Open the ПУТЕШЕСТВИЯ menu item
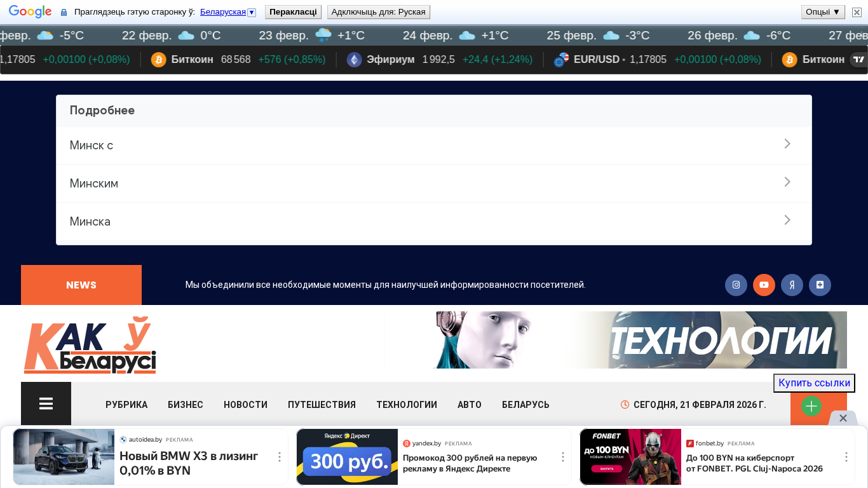Image resolution: width=868 pixels, height=488 pixels. (x=322, y=405)
